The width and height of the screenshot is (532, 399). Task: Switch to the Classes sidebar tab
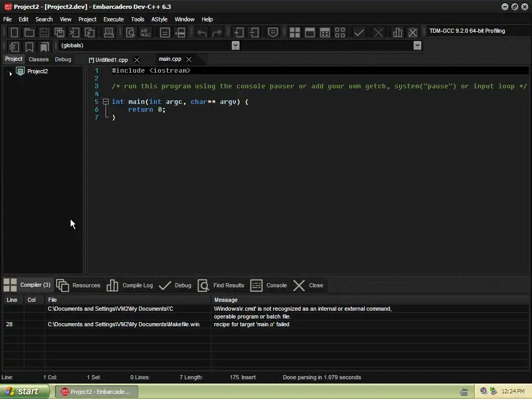pyautogui.click(x=38, y=59)
